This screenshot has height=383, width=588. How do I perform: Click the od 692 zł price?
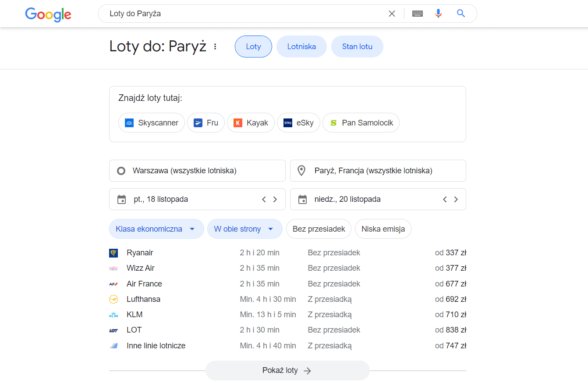[x=450, y=299]
